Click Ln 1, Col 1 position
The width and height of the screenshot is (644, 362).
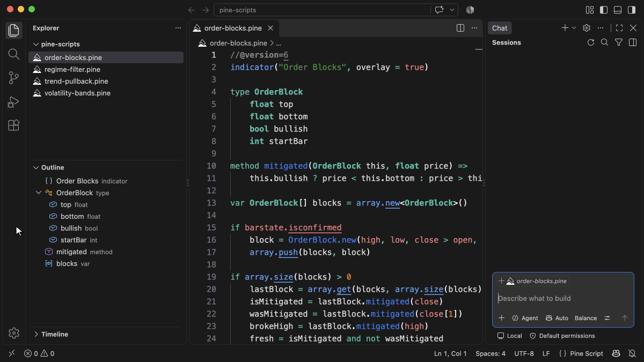tap(450, 353)
